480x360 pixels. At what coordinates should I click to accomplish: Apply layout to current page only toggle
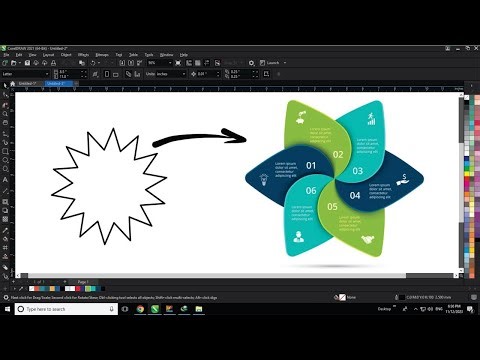(137, 74)
